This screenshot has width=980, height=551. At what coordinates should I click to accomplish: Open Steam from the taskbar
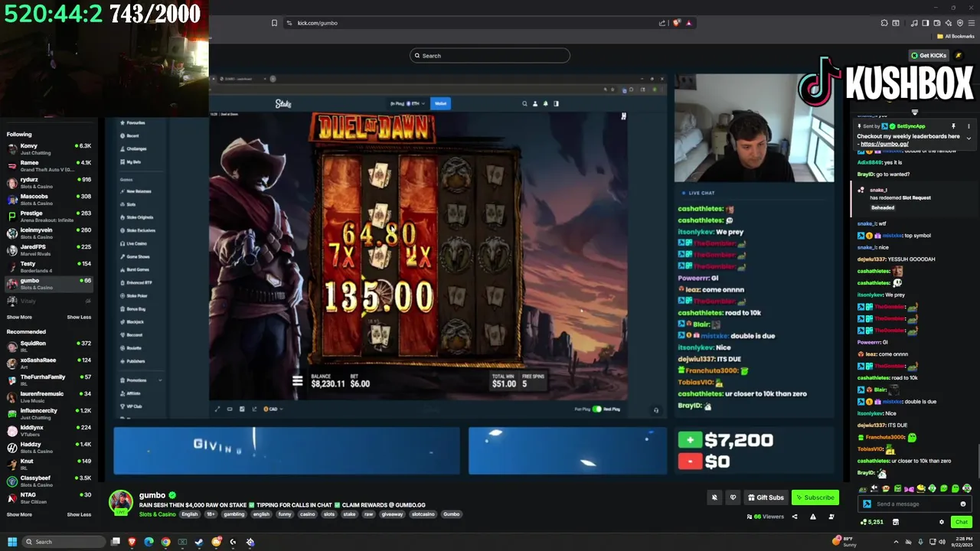pos(199,542)
